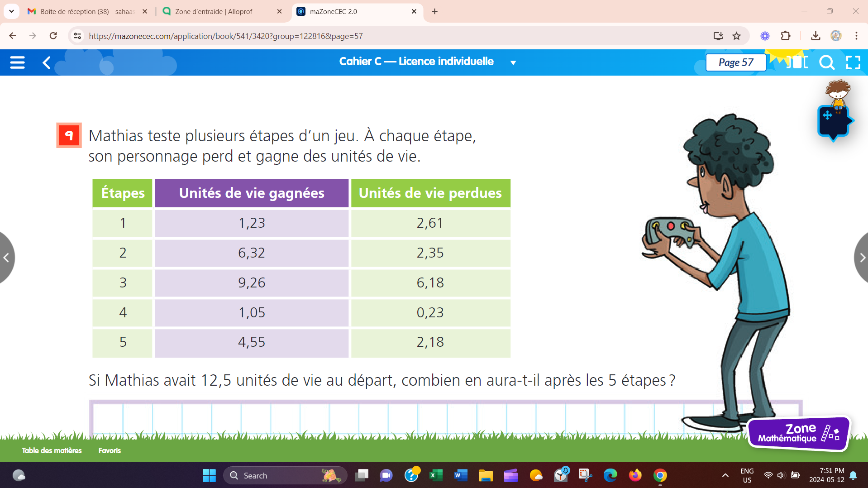The image size is (868, 488).
Task: Open the search magnifier in the book toolbar
Action: pyautogui.click(x=826, y=62)
